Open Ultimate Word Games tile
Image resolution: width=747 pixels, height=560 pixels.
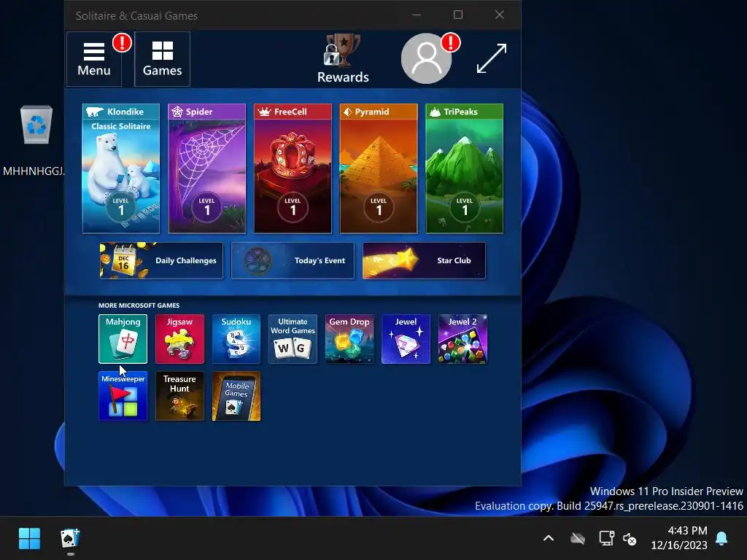click(293, 339)
